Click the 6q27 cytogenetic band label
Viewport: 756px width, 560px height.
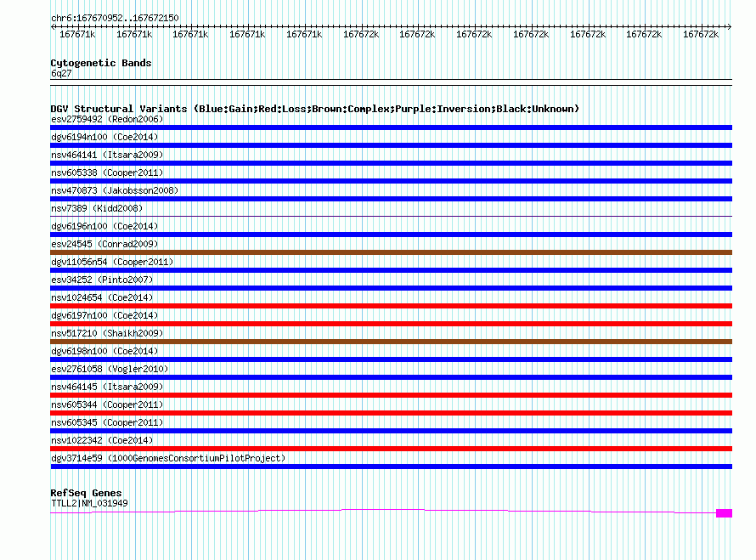[61, 73]
